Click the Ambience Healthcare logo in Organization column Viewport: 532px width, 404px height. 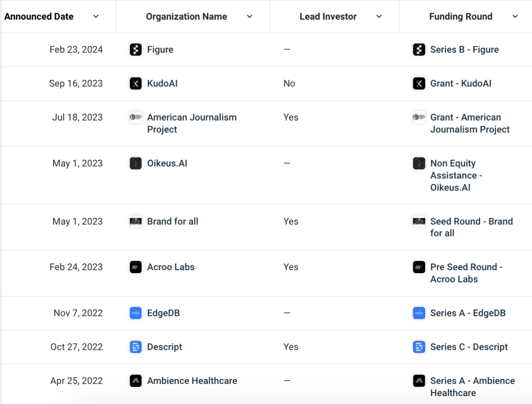135,381
